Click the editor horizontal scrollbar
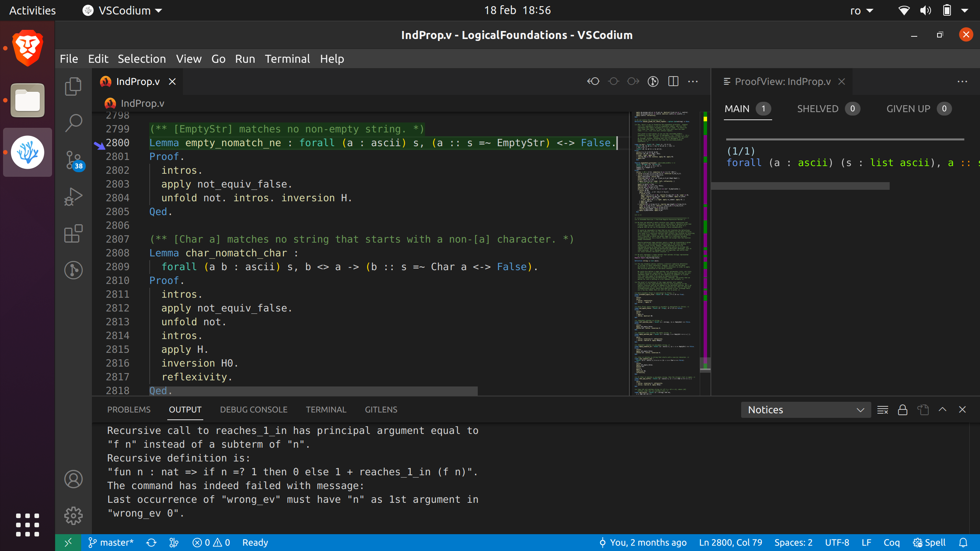 [x=313, y=391]
